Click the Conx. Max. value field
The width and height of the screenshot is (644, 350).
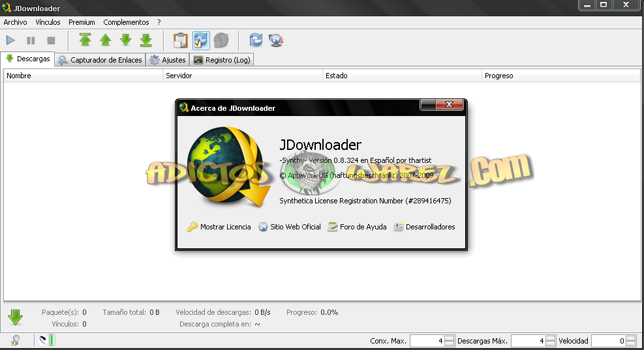click(x=427, y=341)
